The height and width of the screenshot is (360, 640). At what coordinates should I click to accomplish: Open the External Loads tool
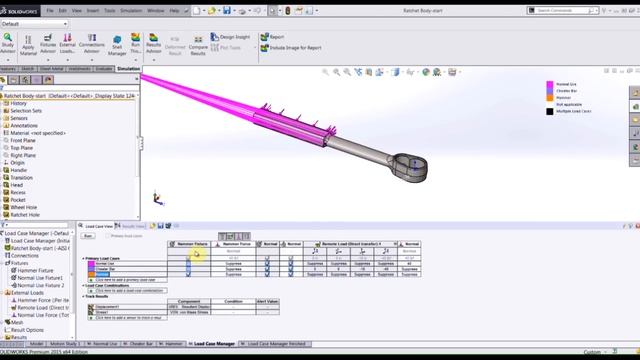point(67,43)
